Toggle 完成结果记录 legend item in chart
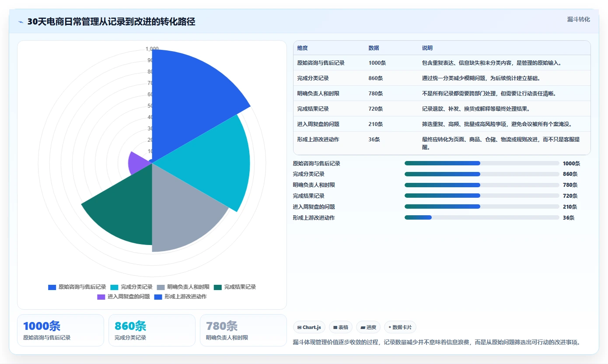 point(235,287)
